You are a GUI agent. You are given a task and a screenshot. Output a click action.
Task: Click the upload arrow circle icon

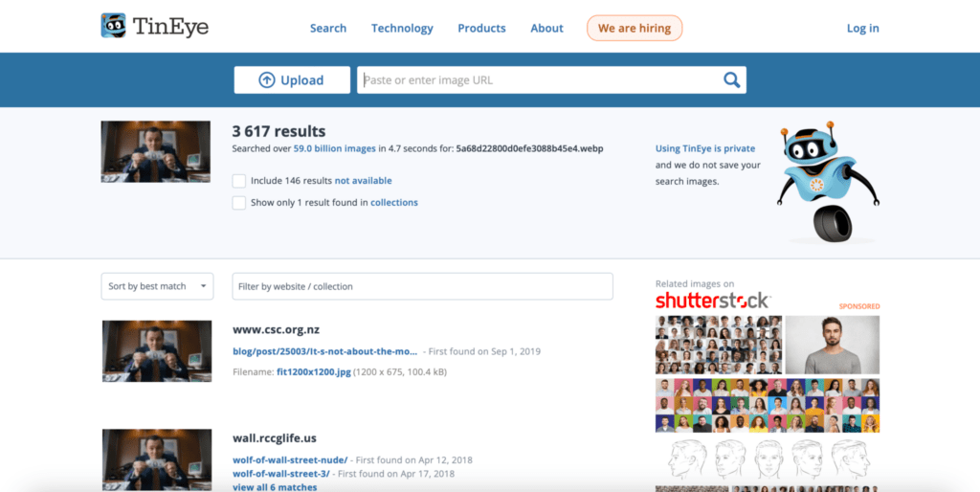[267, 80]
